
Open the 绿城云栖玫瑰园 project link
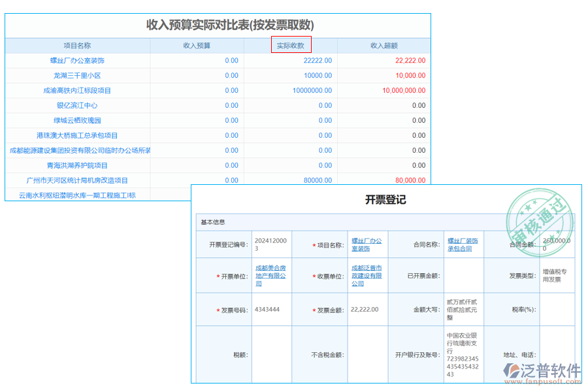tap(77, 120)
